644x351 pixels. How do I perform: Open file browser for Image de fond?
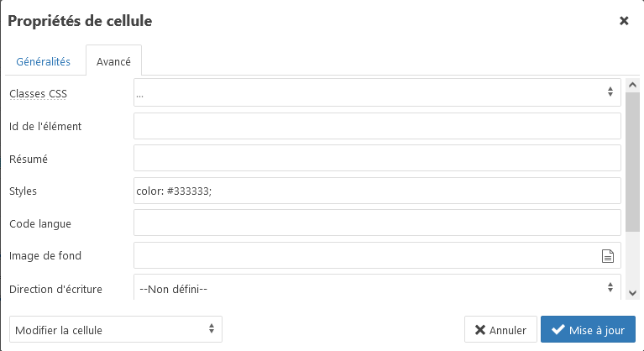pyautogui.click(x=607, y=257)
